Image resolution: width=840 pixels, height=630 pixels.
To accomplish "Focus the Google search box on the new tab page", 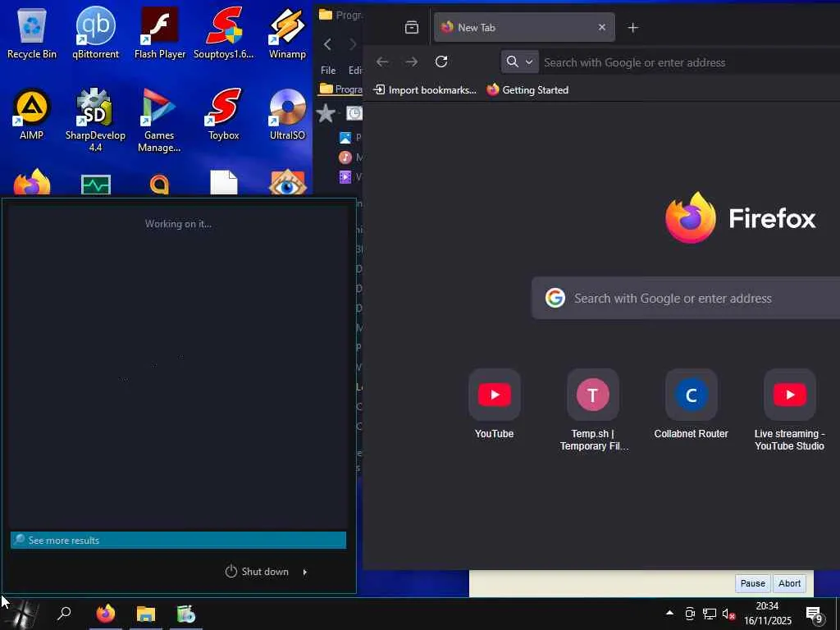I will pos(686,298).
